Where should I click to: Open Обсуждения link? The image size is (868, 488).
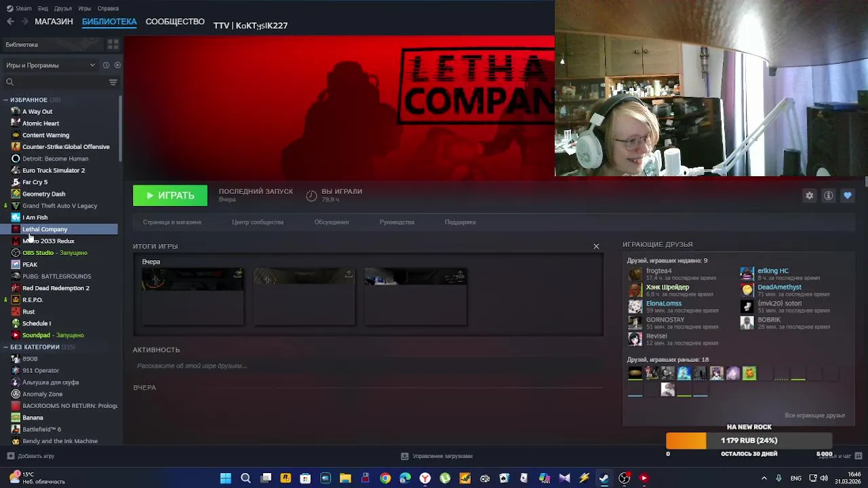pos(332,222)
